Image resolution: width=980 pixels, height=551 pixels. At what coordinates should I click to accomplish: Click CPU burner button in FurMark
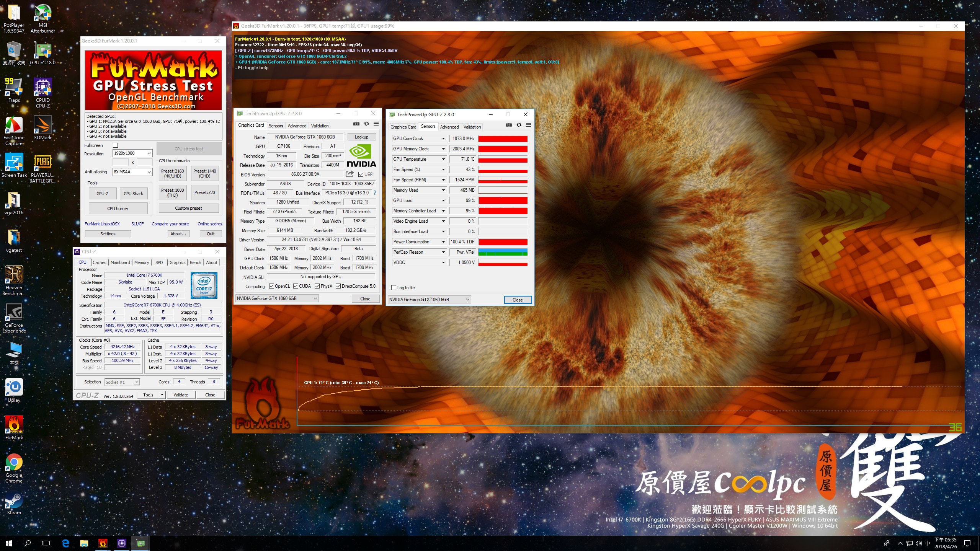pyautogui.click(x=118, y=209)
